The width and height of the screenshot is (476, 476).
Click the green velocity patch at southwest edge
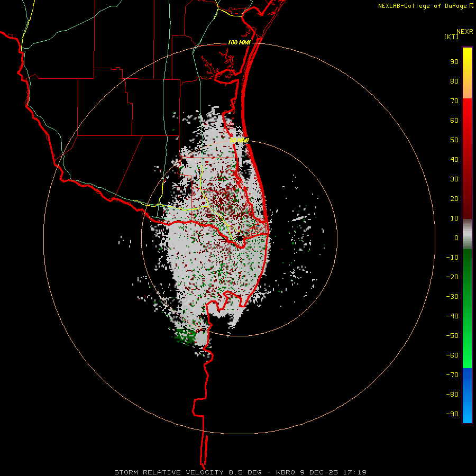pyautogui.click(x=185, y=336)
